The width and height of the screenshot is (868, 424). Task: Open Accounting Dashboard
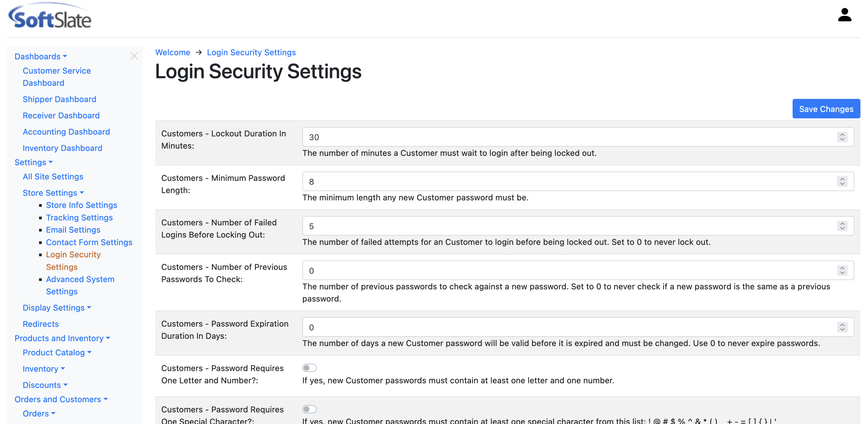click(66, 132)
